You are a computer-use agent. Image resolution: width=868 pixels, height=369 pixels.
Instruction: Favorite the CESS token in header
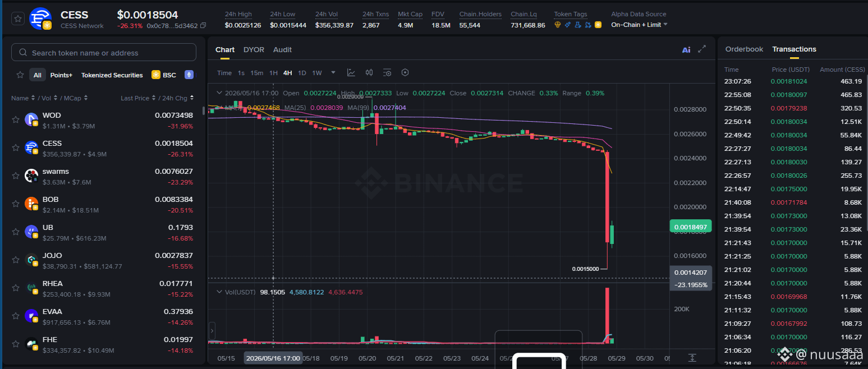tap(18, 19)
